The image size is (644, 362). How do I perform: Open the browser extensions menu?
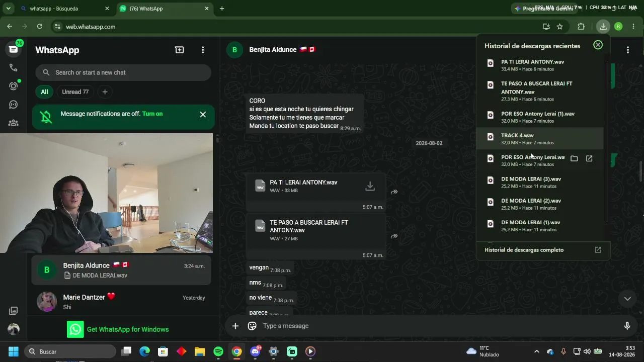581,27
